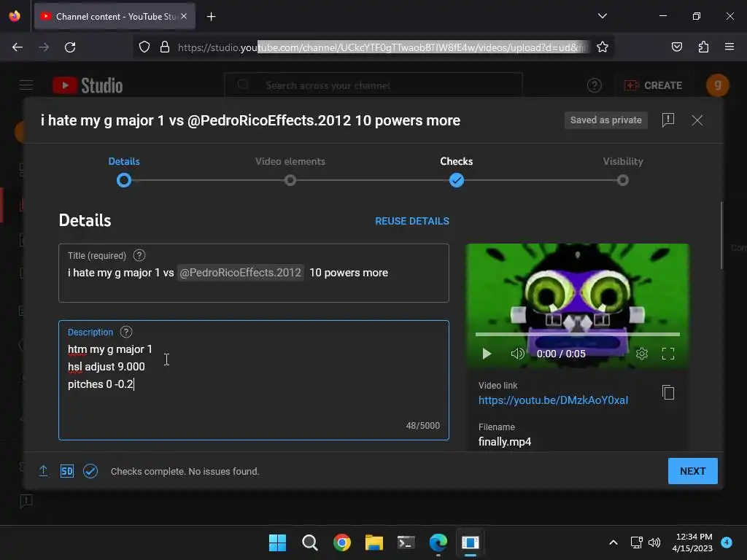Image resolution: width=747 pixels, height=560 pixels.
Task: Click the browser forward arrow
Action: (x=44, y=47)
